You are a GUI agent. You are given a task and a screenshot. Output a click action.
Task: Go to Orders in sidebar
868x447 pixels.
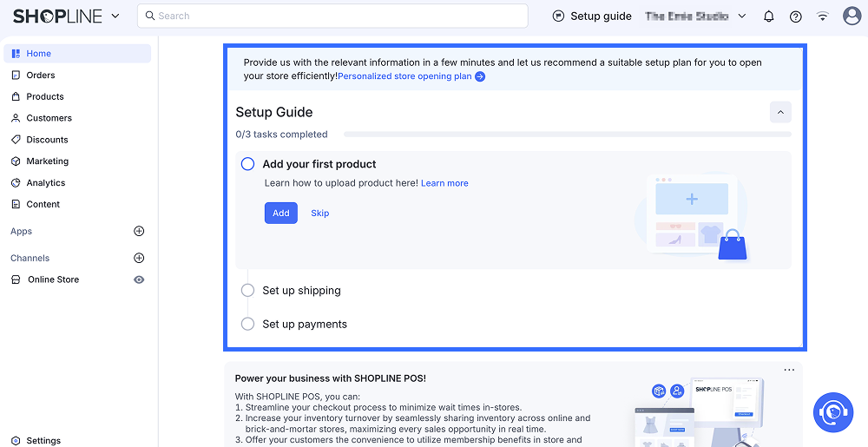coord(40,76)
